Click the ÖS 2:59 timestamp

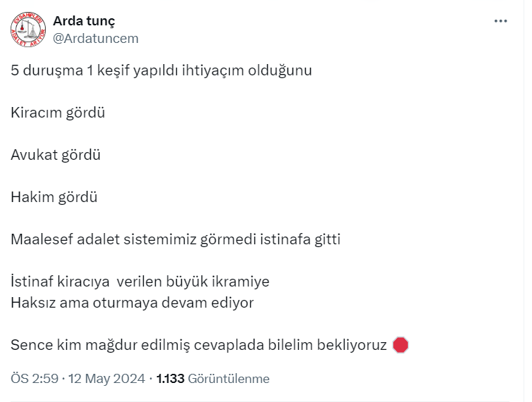click(x=33, y=379)
